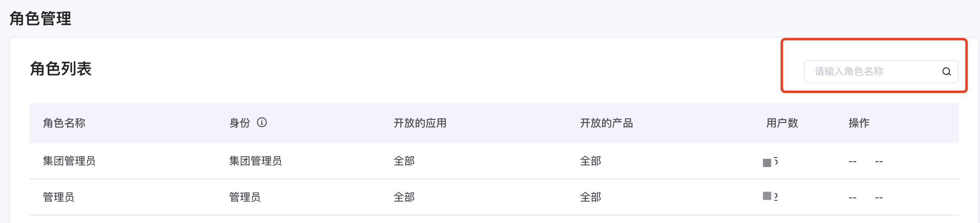
Task: Open the 集团管理员 role name cell
Action: (69, 161)
